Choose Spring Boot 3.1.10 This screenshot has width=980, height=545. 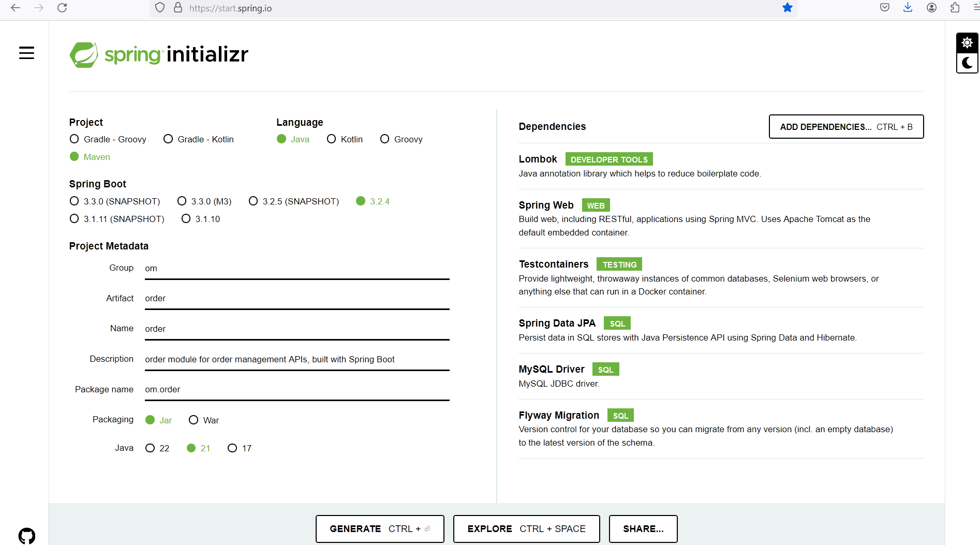coord(201,219)
